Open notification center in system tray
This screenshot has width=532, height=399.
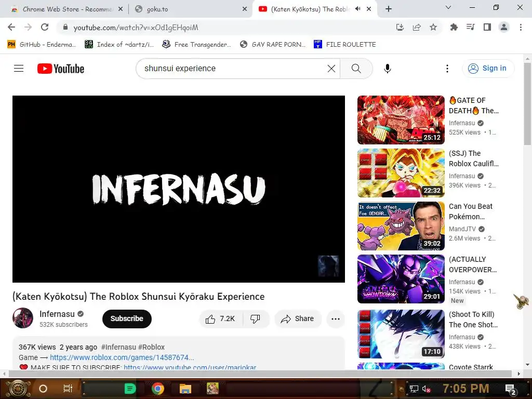511,389
